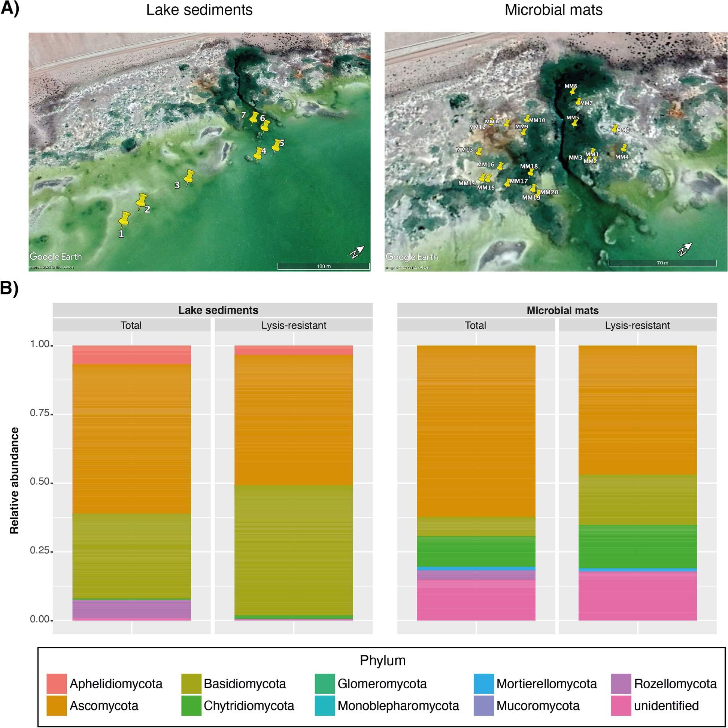Click the 70 m scale bar

pyautogui.click(x=662, y=263)
